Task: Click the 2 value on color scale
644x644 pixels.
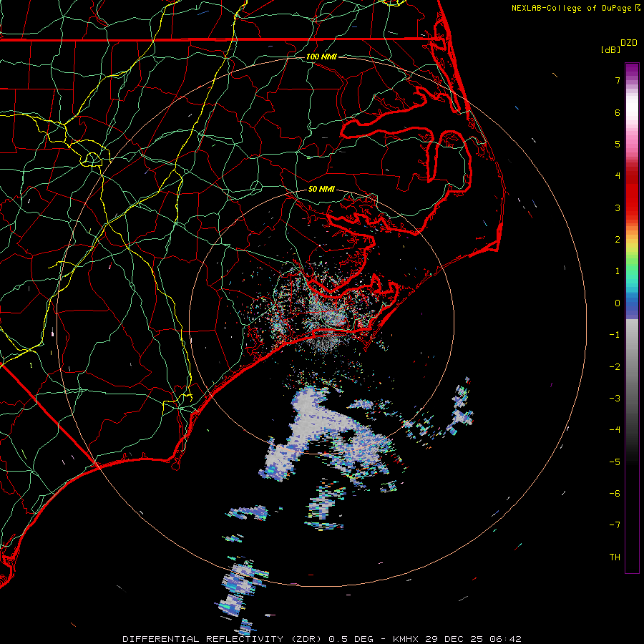Action: tap(618, 240)
